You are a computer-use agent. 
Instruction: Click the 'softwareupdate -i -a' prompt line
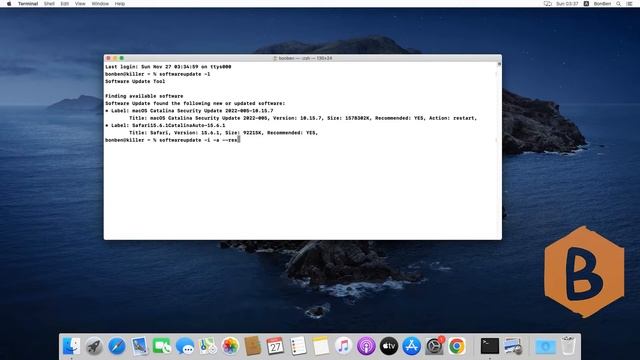(x=172, y=140)
